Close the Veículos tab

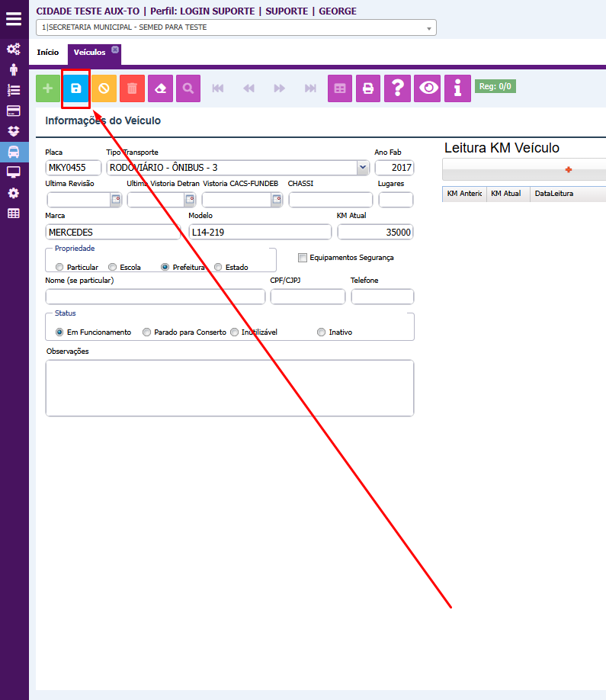click(115, 50)
